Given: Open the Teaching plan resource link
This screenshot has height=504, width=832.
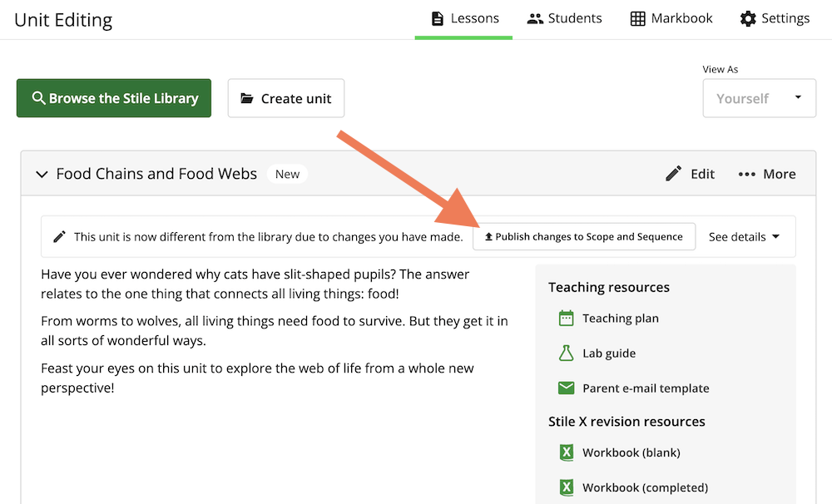Looking at the screenshot, I should coord(620,319).
